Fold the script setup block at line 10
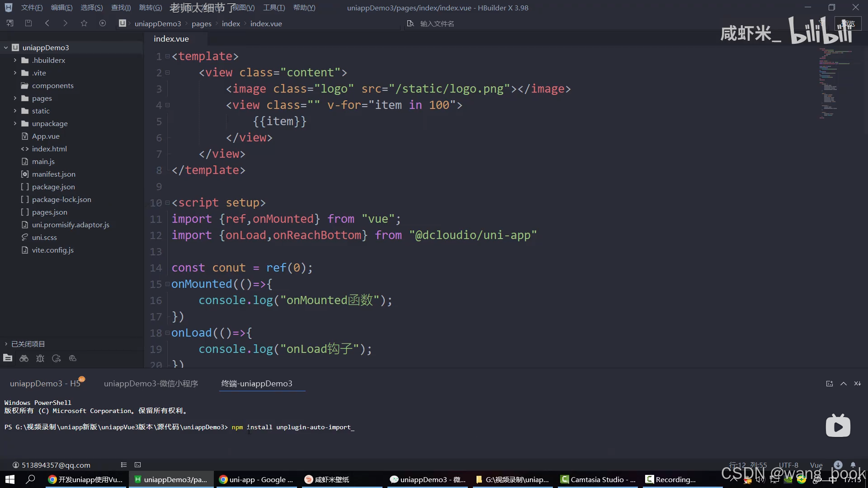 point(168,203)
